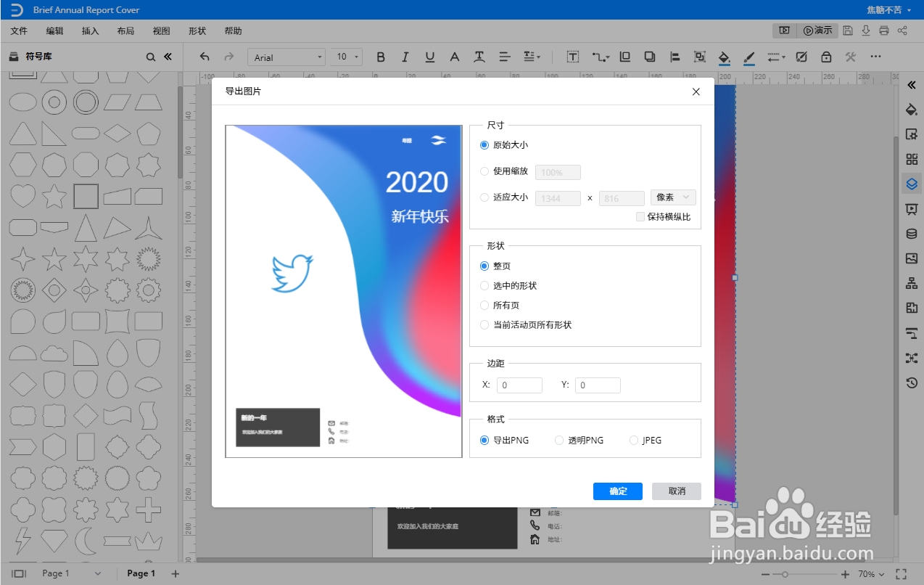
Task: Select the 选中的形状 option
Action: (484, 286)
